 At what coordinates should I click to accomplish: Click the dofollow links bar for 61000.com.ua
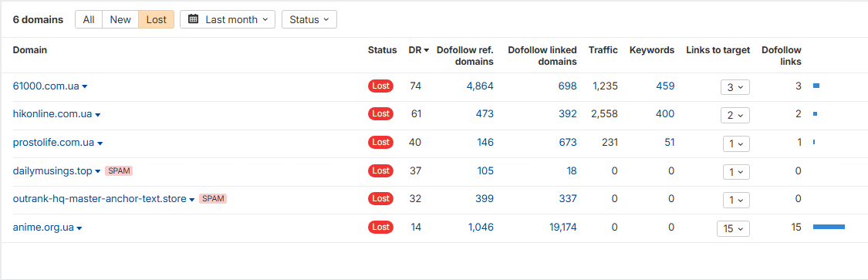(x=816, y=86)
